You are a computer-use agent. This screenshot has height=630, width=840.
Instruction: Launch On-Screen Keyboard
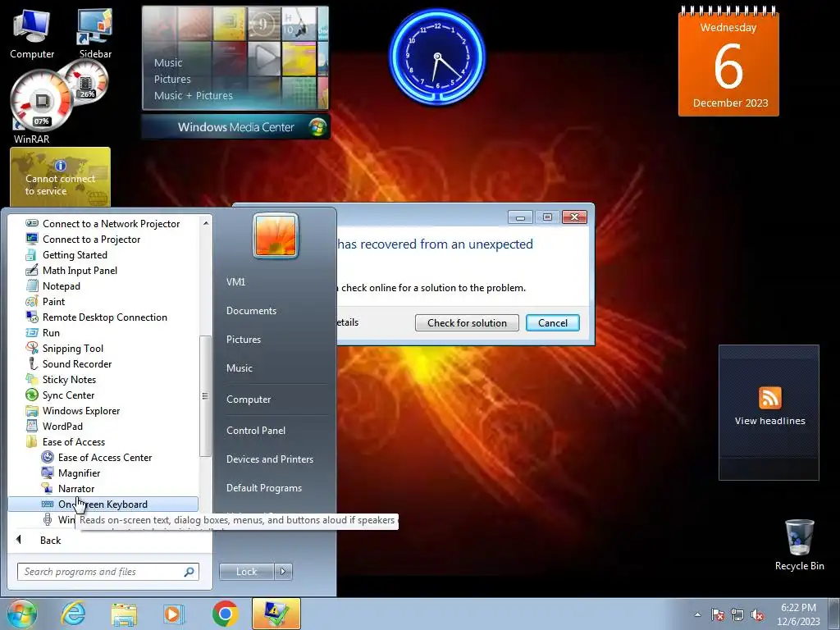pos(103,504)
